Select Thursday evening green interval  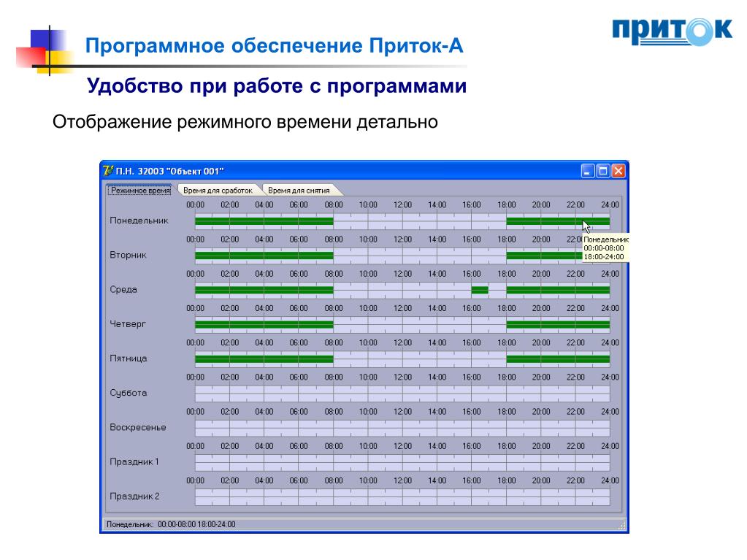click(558, 324)
